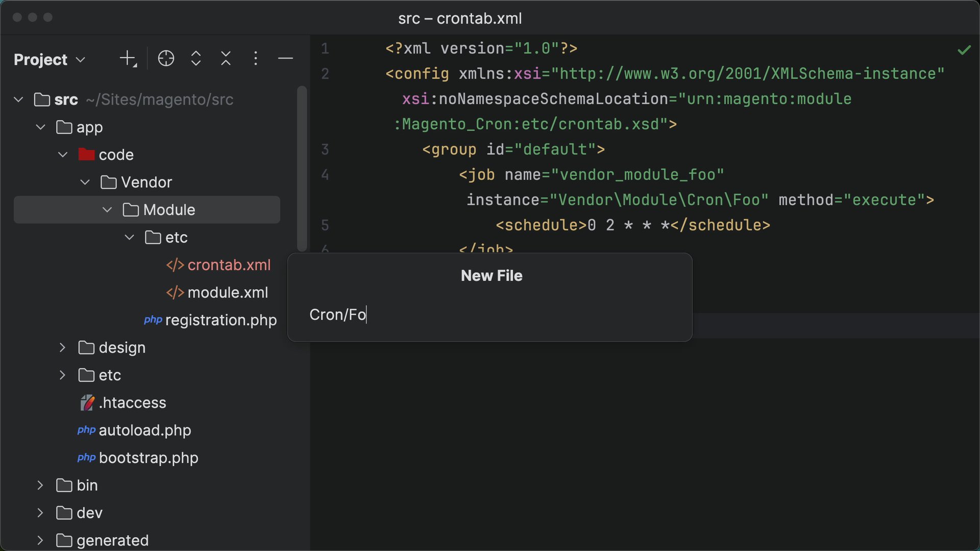Click the .htaccess file icon
This screenshot has width=980, height=551.
(x=87, y=403)
